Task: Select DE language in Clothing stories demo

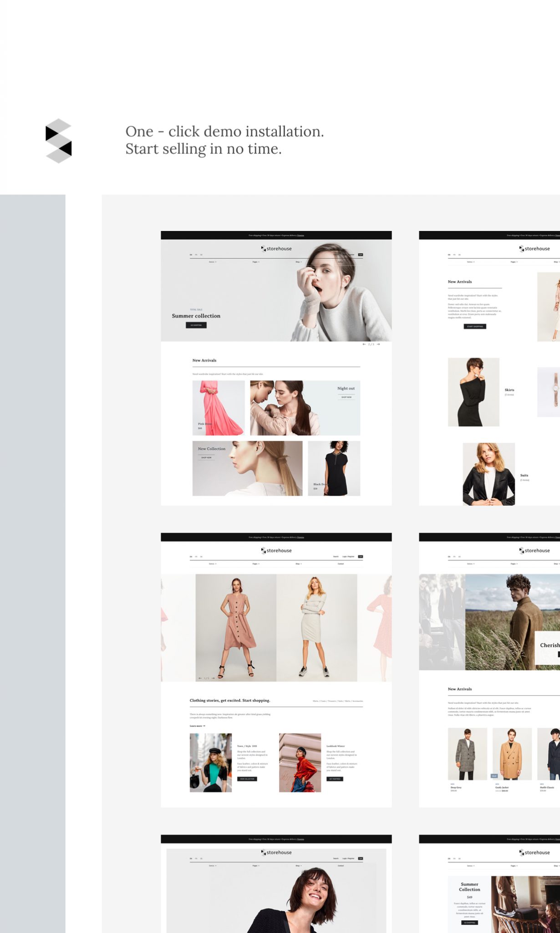Action: coord(201,557)
